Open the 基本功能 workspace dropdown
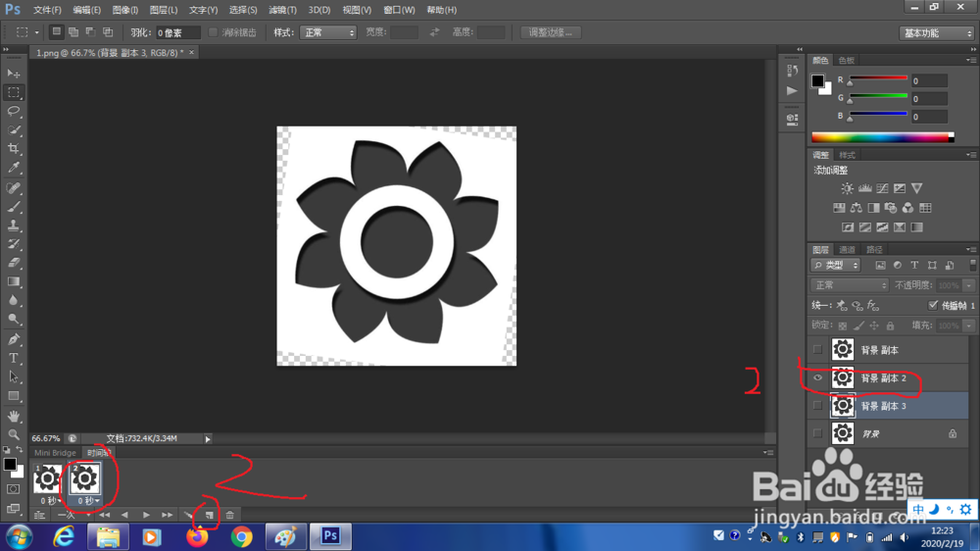This screenshot has height=551, width=980. (937, 33)
